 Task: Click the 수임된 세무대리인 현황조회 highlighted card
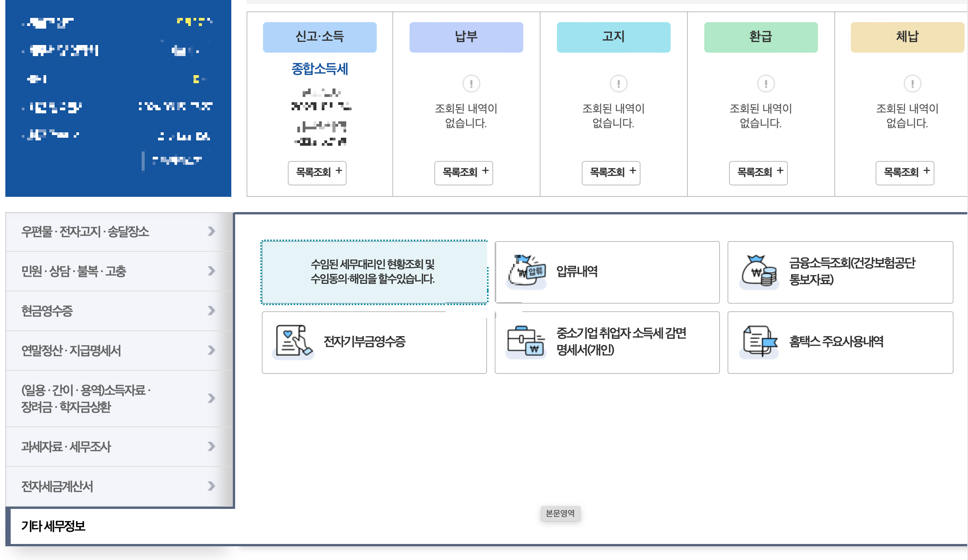374,272
